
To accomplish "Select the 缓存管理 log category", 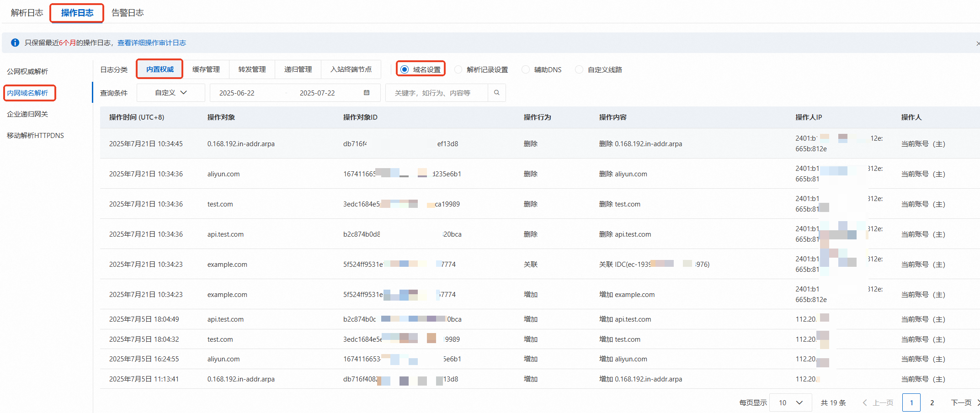I will pyautogui.click(x=206, y=69).
